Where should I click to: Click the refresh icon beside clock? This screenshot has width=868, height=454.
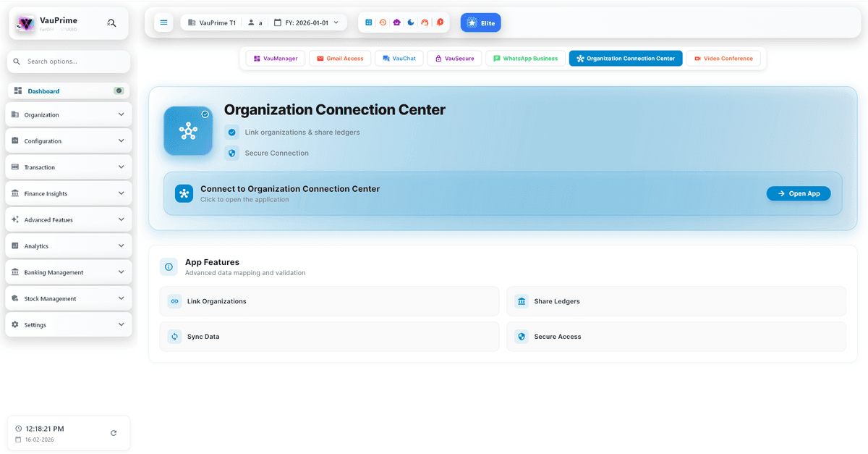coord(114,433)
